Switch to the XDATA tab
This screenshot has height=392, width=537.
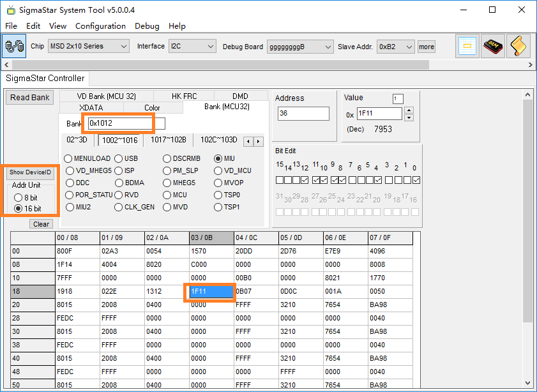(x=91, y=108)
